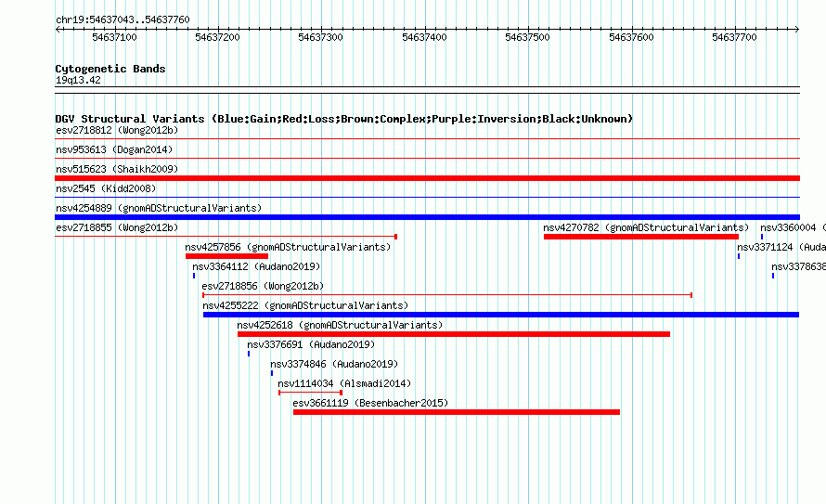
Task: Open the nsv3376691 (Audano2019) label
Action: click(311, 344)
